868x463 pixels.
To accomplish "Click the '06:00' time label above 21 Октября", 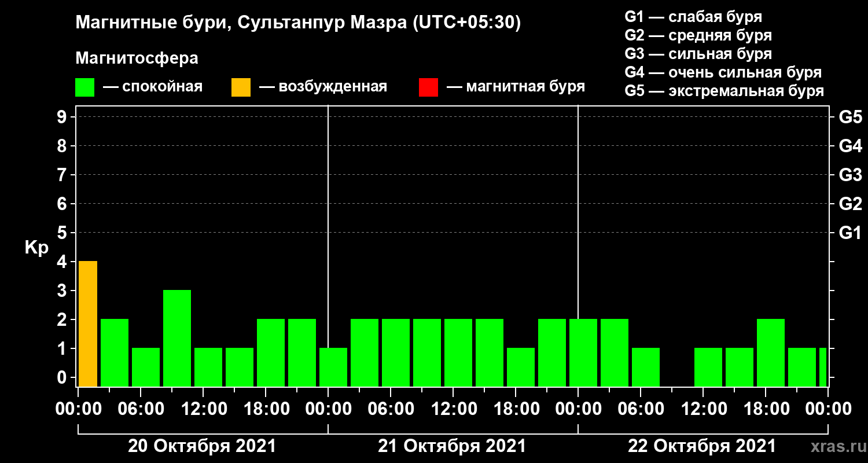I will [x=391, y=409].
